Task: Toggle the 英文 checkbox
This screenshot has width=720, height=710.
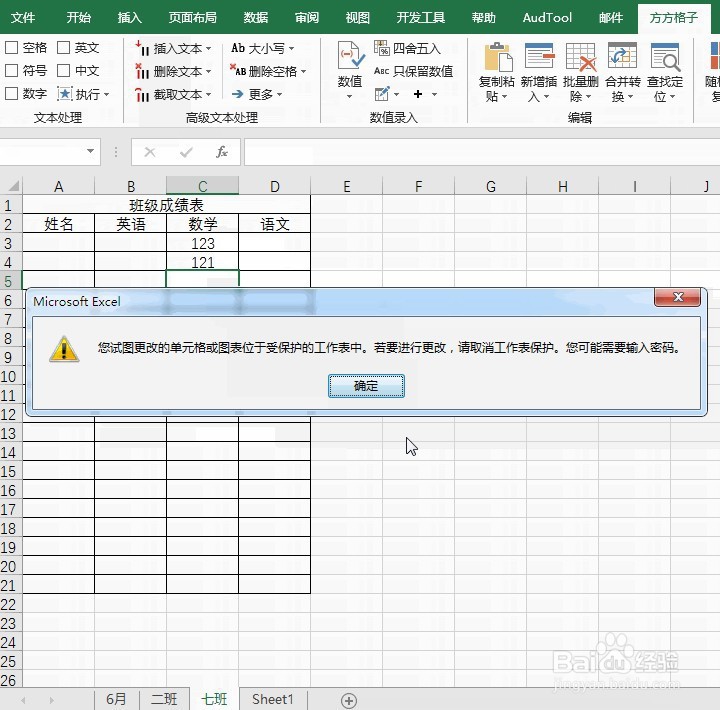Action: [63, 47]
